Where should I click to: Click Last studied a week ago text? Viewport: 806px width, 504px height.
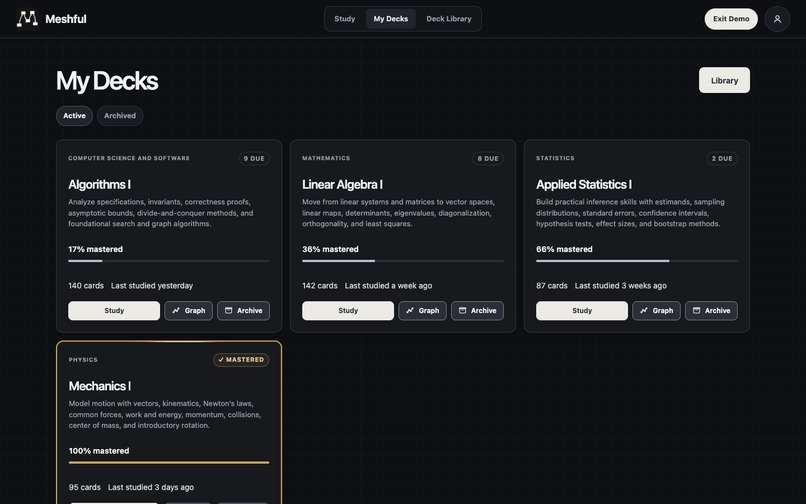pyautogui.click(x=389, y=286)
